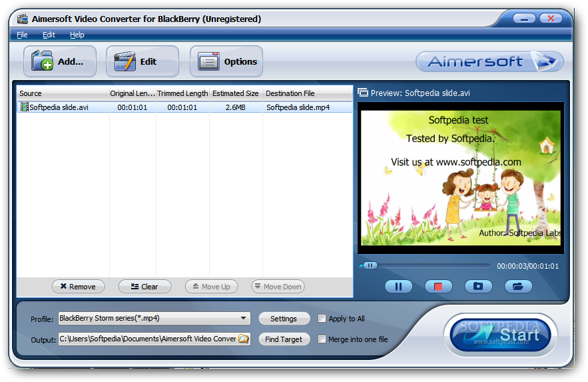Image resolution: width=588 pixels, height=382 pixels.
Task: Click Find Target button
Action: (x=284, y=339)
